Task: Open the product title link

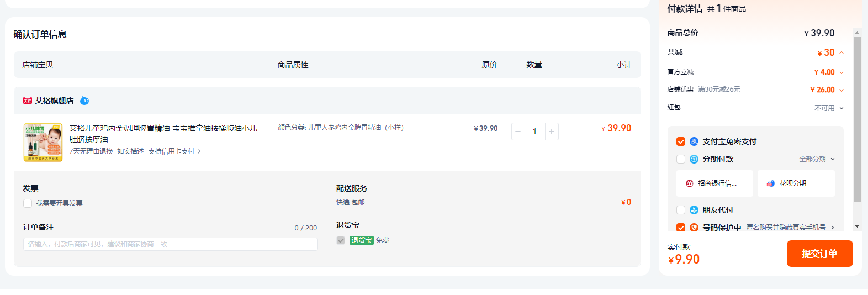Action: click(x=163, y=128)
